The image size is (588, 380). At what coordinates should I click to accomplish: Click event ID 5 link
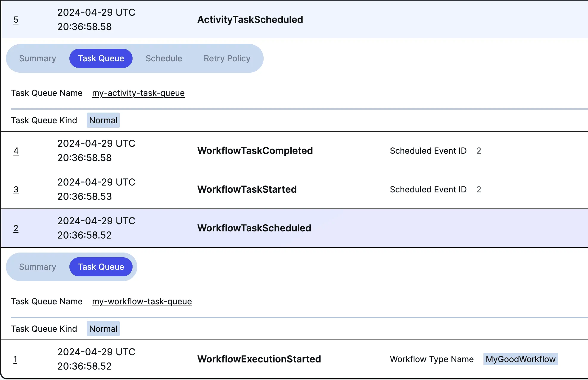pyautogui.click(x=16, y=20)
